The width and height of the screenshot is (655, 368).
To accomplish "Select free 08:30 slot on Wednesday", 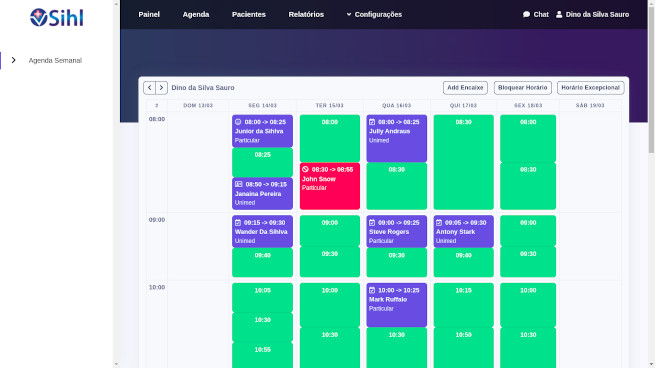I will pyautogui.click(x=396, y=186).
